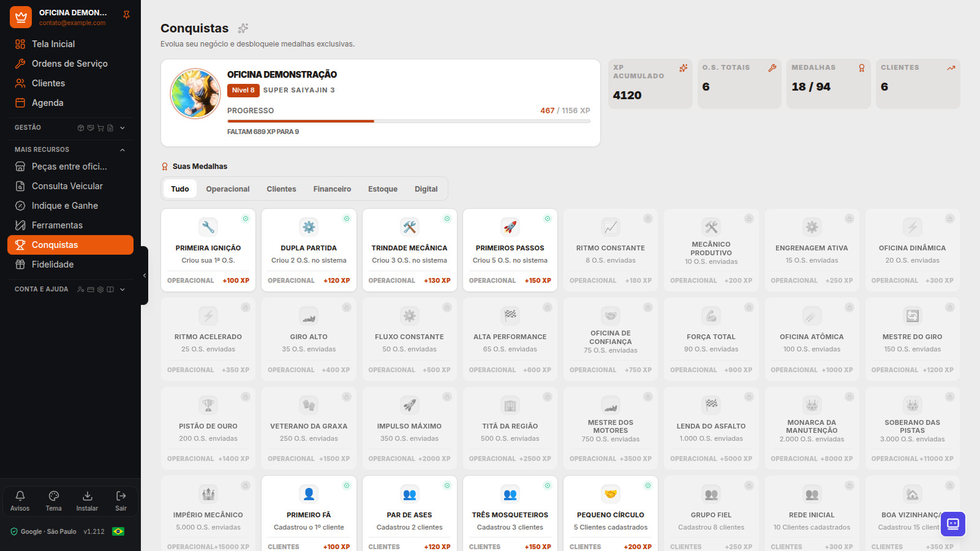Collapse the Mais Recursos section
Image resolution: width=980 pixels, height=551 pixels.
[123, 150]
